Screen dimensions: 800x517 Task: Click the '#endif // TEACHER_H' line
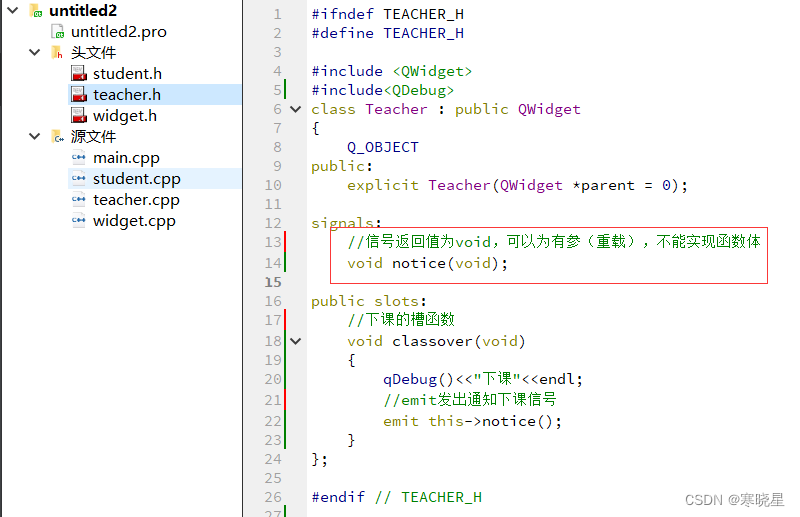[x=396, y=497]
